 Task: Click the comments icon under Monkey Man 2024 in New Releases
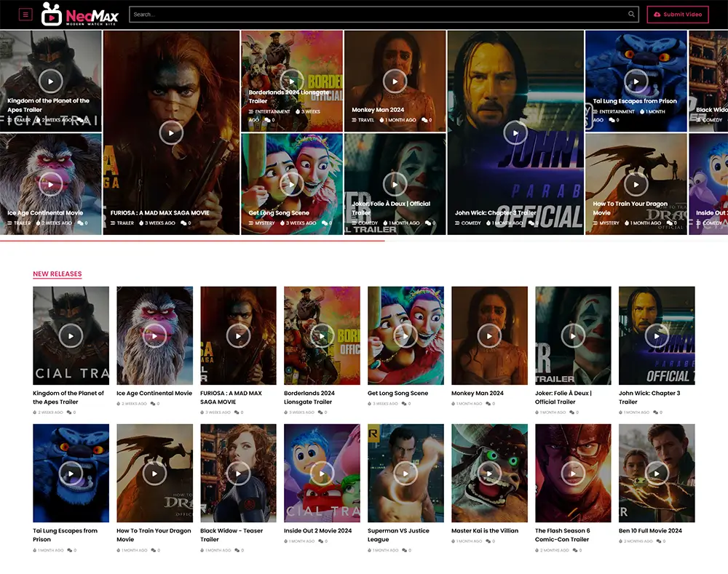[x=488, y=404]
